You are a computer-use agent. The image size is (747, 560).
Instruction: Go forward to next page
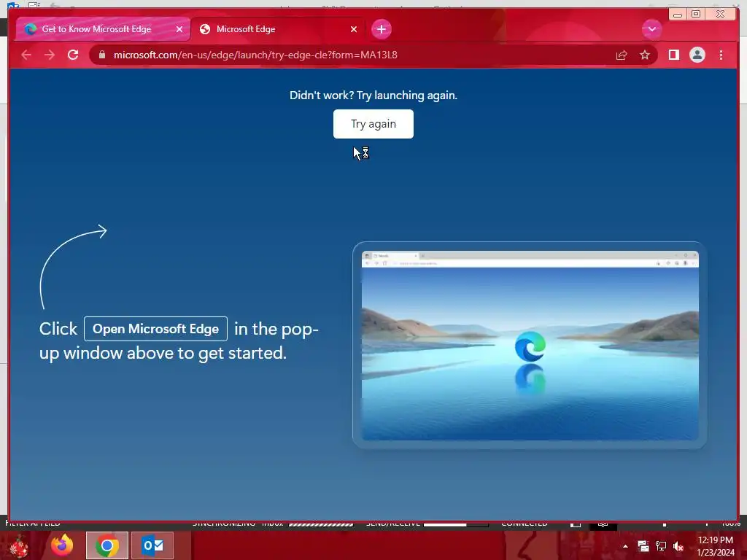(x=50, y=55)
